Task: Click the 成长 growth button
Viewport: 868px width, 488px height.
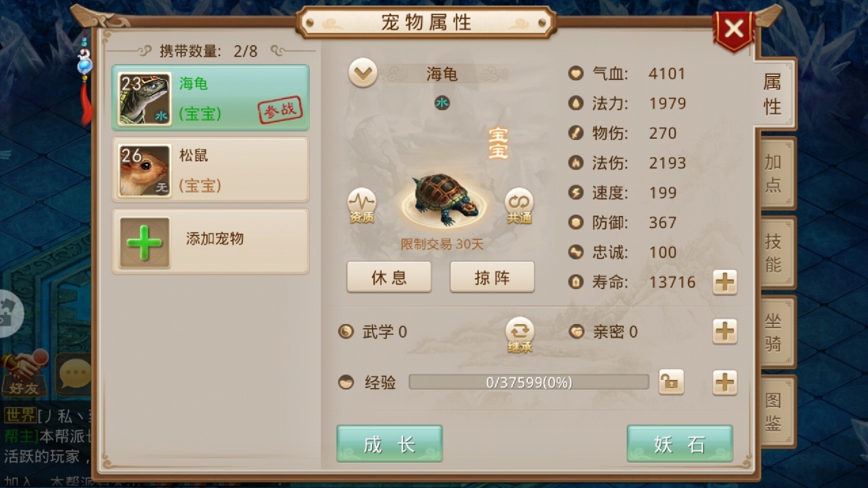Action: click(389, 444)
